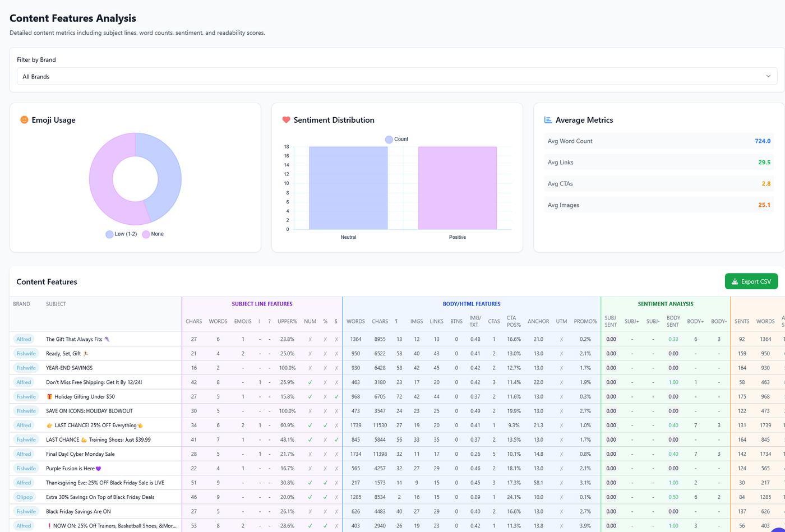Sort by the IMGS column header
This screenshot has height=532, width=785.
[x=417, y=321]
